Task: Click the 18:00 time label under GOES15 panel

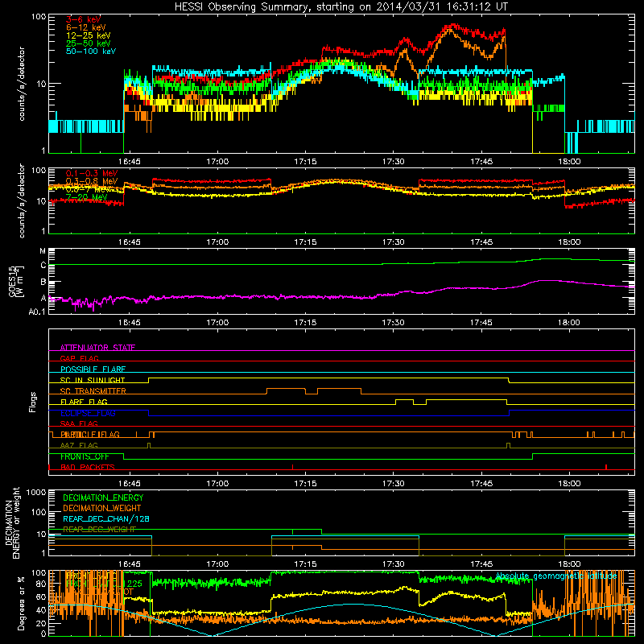Action: tap(569, 323)
